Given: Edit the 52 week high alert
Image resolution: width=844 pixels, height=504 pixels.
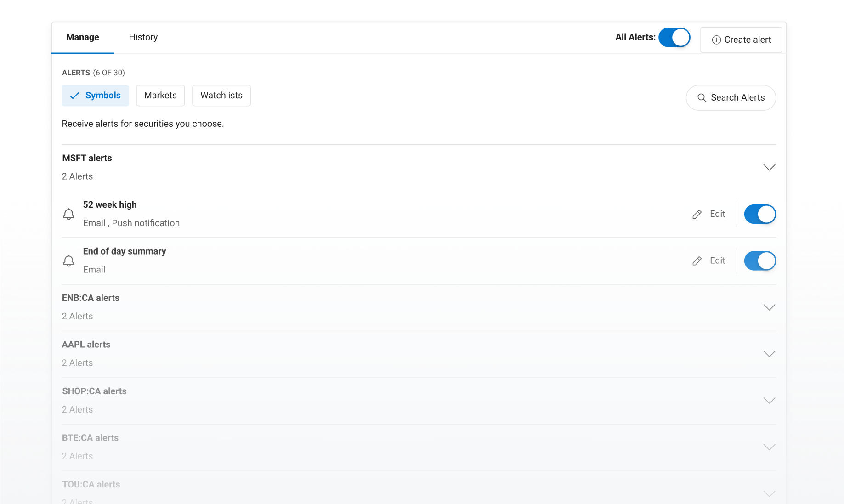Looking at the screenshot, I should click(708, 214).
